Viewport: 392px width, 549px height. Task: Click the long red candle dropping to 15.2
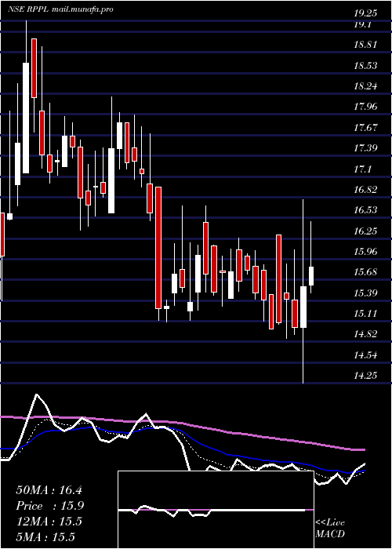coord(158,248)
